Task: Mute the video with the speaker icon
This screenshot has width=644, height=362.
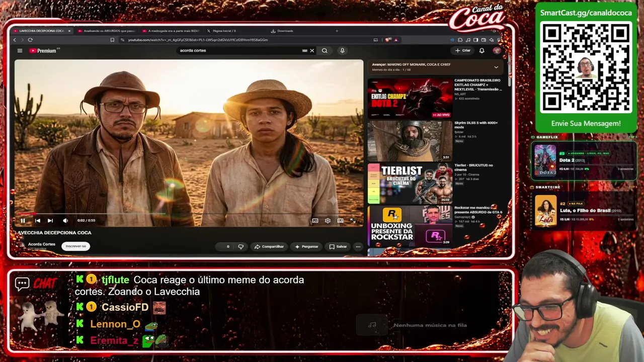Action: click(65, 221)
